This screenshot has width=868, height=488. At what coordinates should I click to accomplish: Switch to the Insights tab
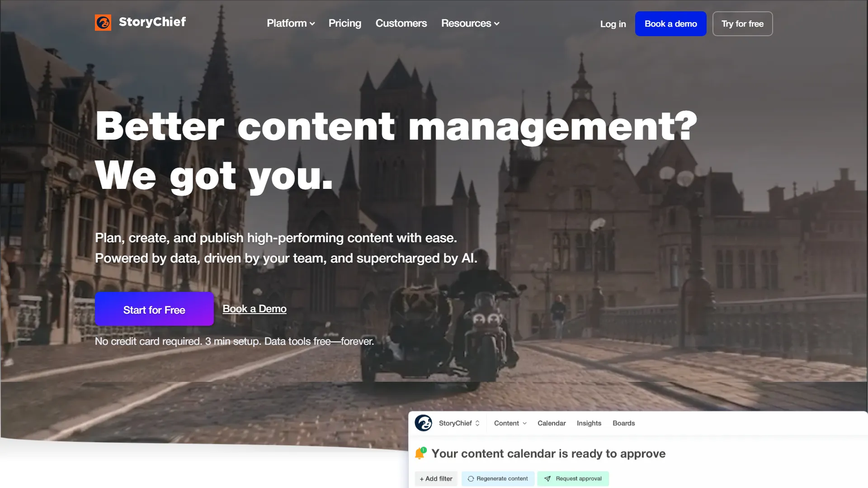589,423
